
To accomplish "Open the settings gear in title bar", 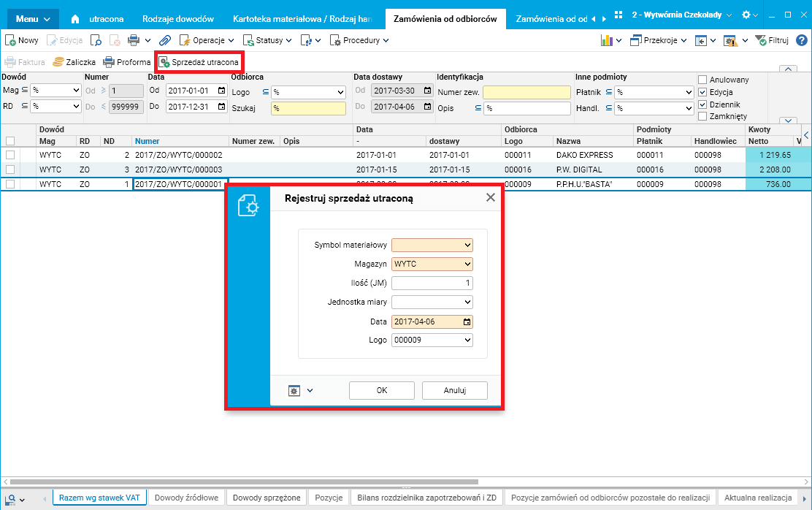I will 746,15.
